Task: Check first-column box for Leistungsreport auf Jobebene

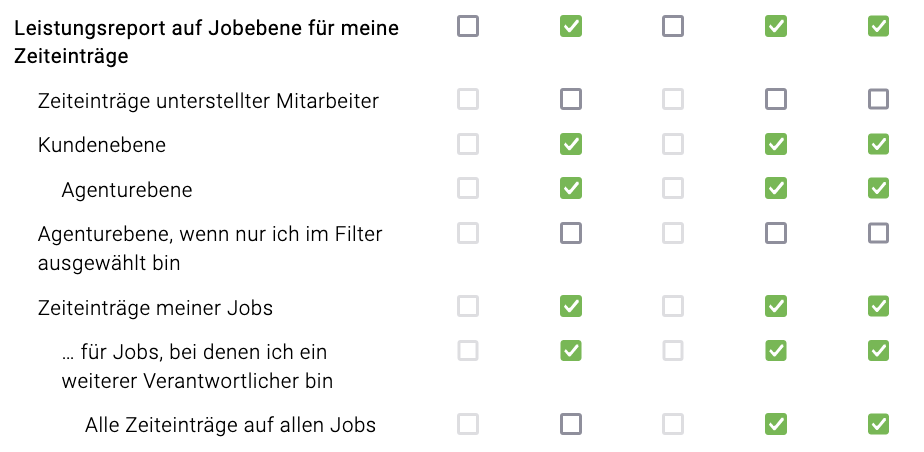Action: (x=468, y=27)
